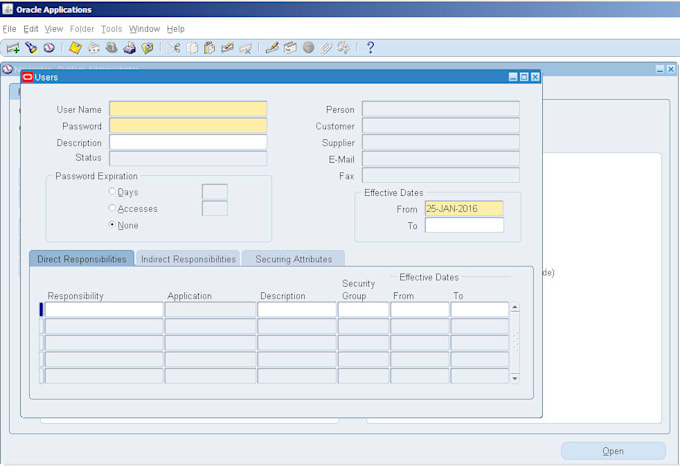680x466 pixels.
Task: Click the Effective Dates From field
Action: point(463,209)
